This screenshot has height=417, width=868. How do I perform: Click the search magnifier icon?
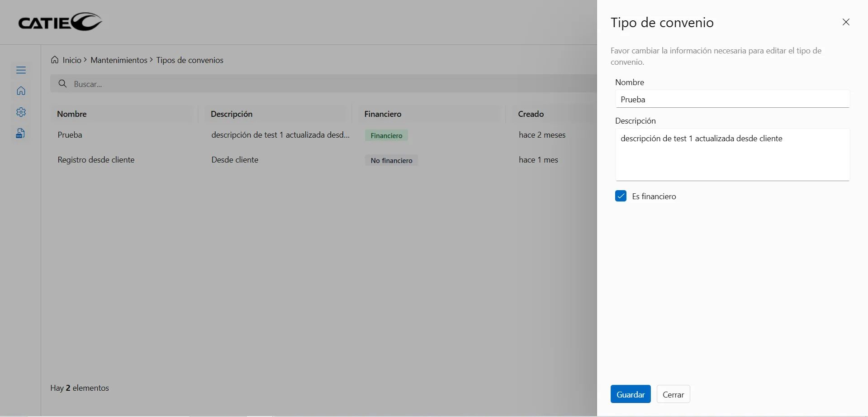(x=63, y=84)
